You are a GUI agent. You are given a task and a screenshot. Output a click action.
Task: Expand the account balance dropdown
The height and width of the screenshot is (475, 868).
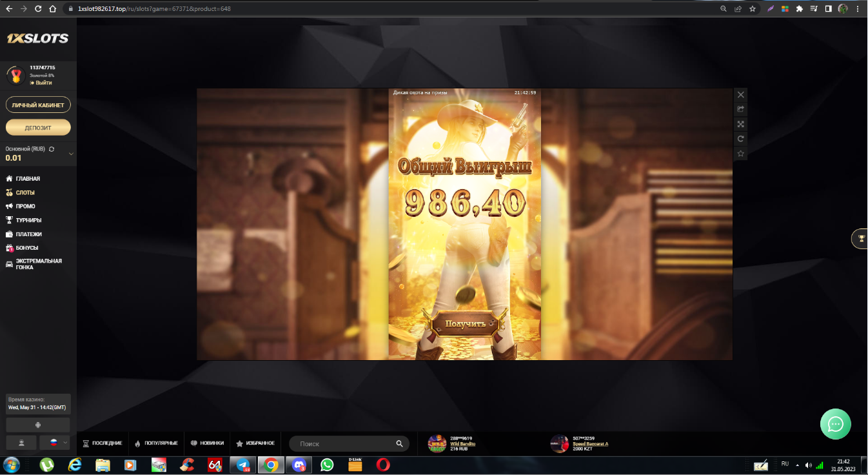point(71,154)
